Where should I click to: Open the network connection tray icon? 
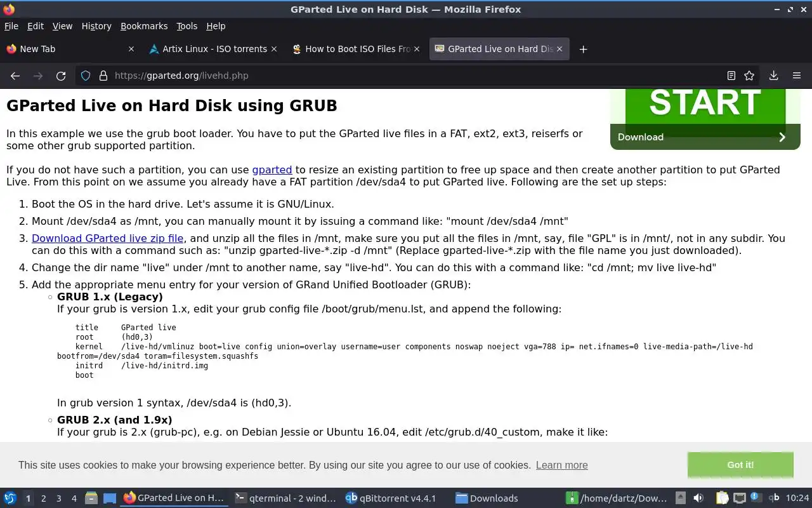pyautogui.click(x=739, y=498)
